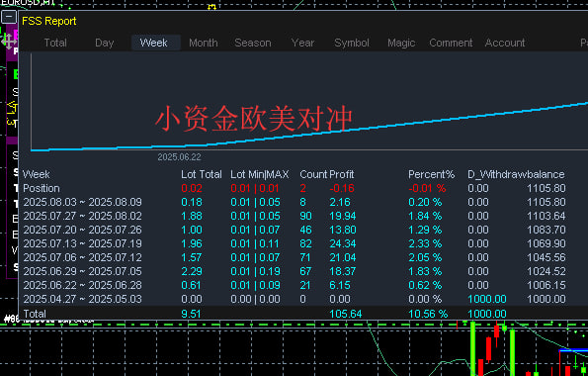Click the Lot Total column header
Image resolution: width=588 pixels, height=376 pixels.
202,175
